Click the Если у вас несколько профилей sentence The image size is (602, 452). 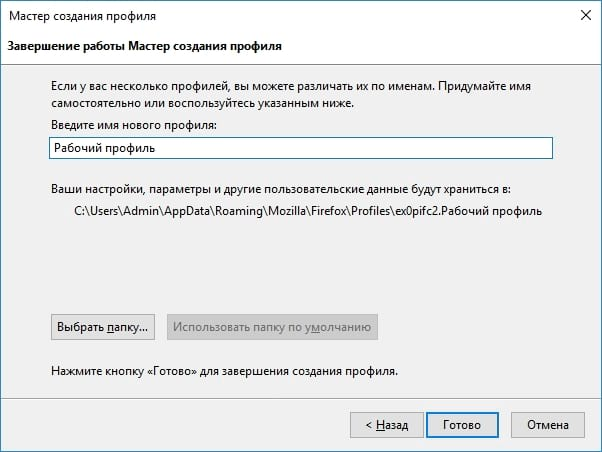click(x=291, y=86)
